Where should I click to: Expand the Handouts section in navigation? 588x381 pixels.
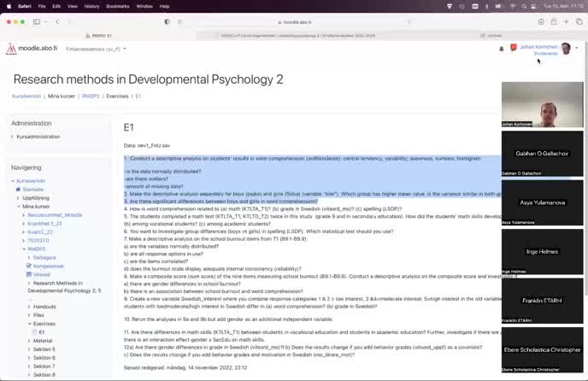click(x=30, y=306)
